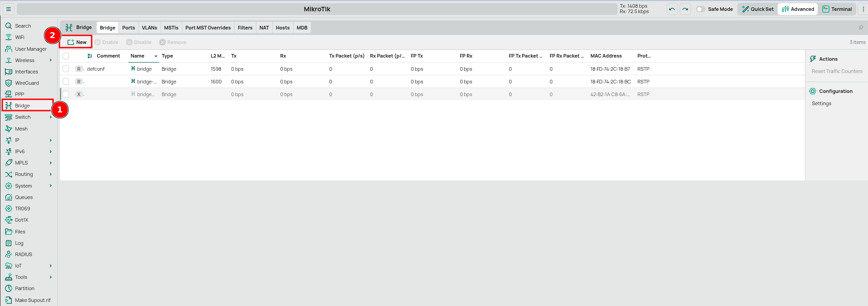Open the Queues sidebar item

[x=24, y=197]
